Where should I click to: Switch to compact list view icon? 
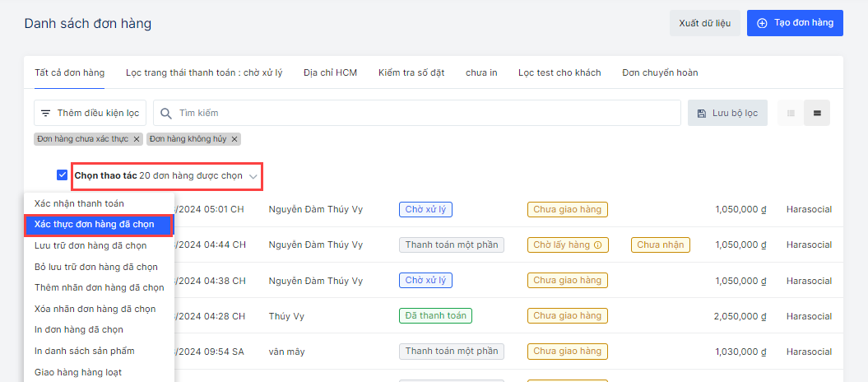[x=791, y=113]
